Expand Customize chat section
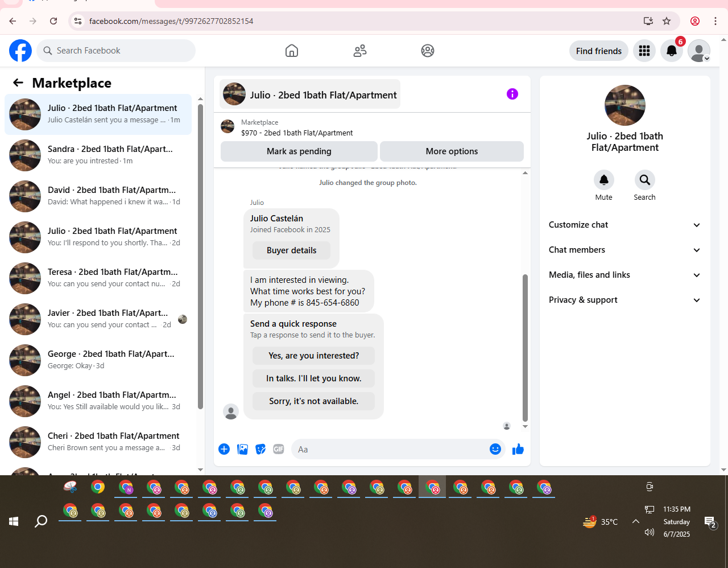The width and height of the screenshot is (728, 568). 624,225
